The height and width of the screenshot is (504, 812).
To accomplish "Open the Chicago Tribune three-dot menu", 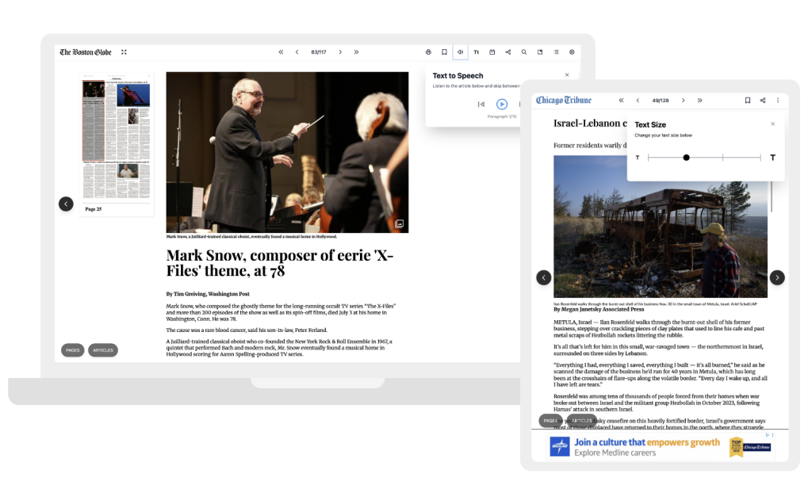I will pos(778,101).
